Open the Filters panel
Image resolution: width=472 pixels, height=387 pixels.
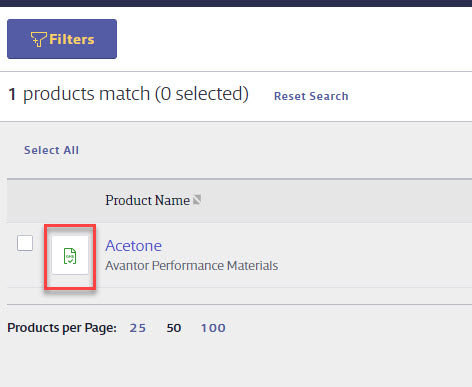coord(62,39)
